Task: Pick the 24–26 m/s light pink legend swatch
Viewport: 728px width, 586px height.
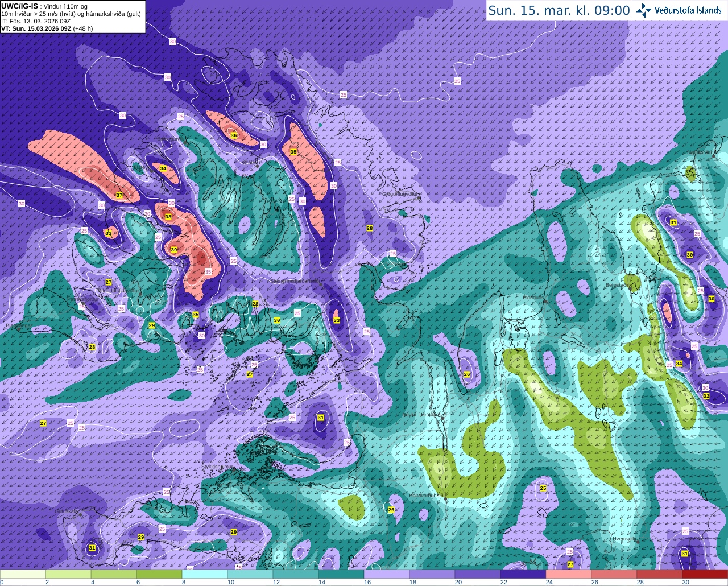Action: [x=569, y=574]
